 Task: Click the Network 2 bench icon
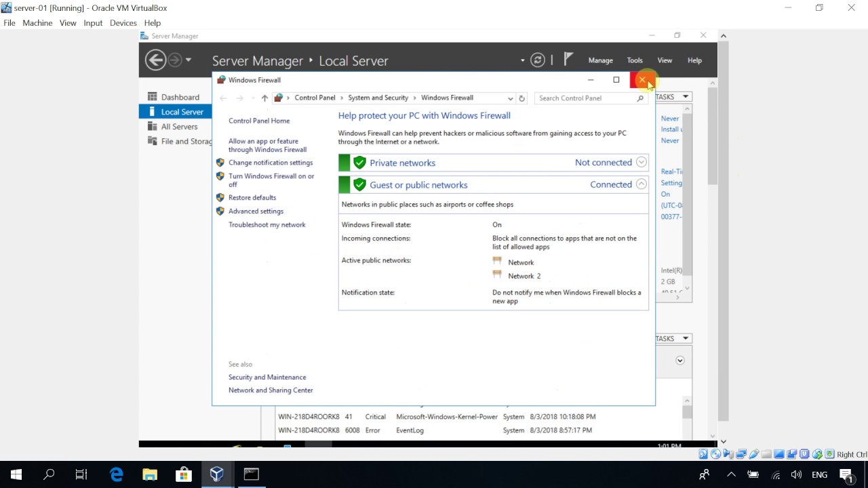point(497,274)
